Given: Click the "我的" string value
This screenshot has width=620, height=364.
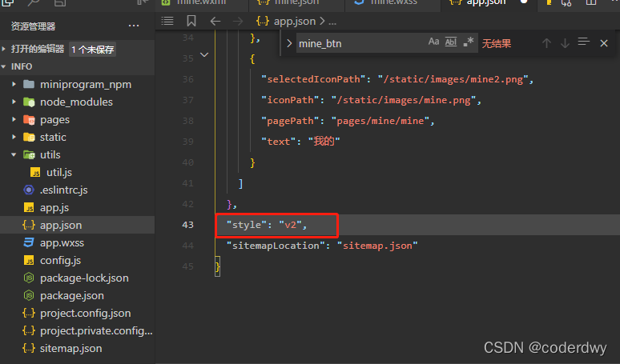Looking at the screenshot, I should (x=324, y=142).
